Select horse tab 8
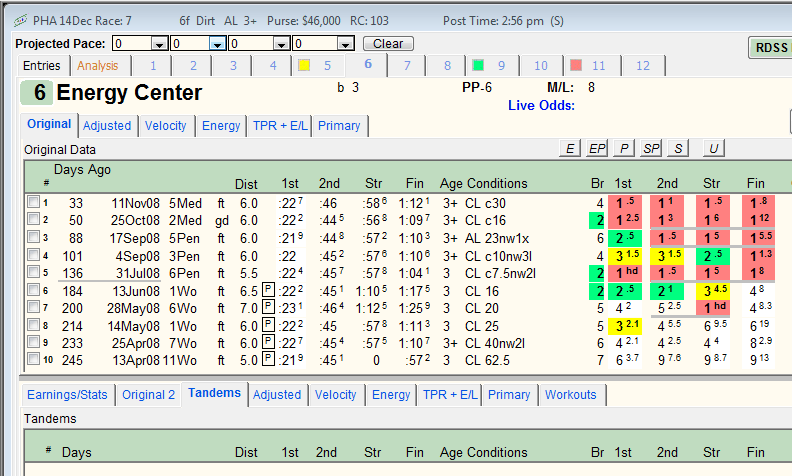Viewport: 792px width, 476px height. pyautogui.click(x=447, y=66)
